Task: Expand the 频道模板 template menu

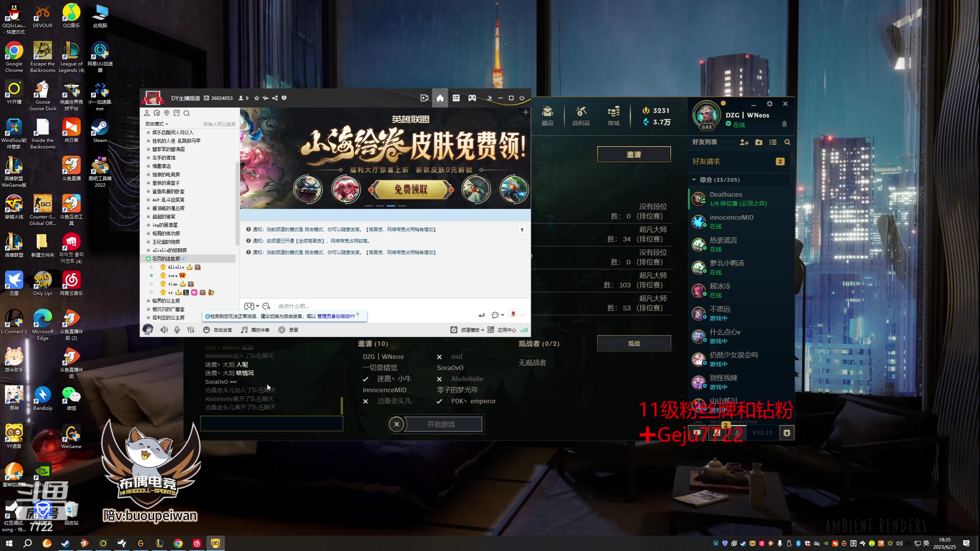Action: (467, 330)
